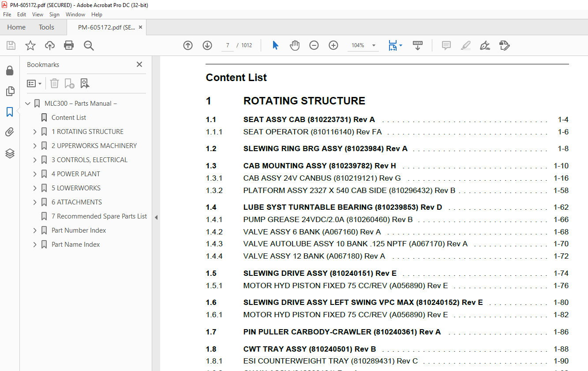Click the SEAT ASSY CAB (810223731) entry
Viewport: 588px width, 371px height.
pos(309,119)
